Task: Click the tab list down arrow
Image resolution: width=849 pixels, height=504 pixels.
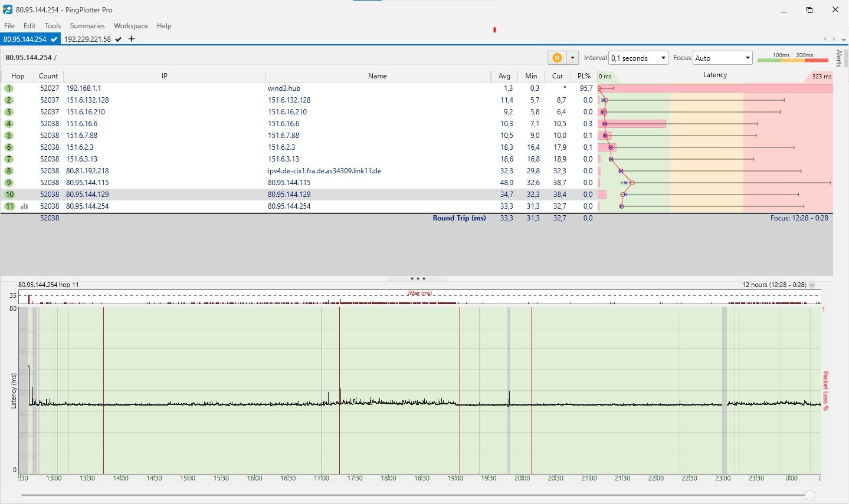Action: click(x=843, y=39)
